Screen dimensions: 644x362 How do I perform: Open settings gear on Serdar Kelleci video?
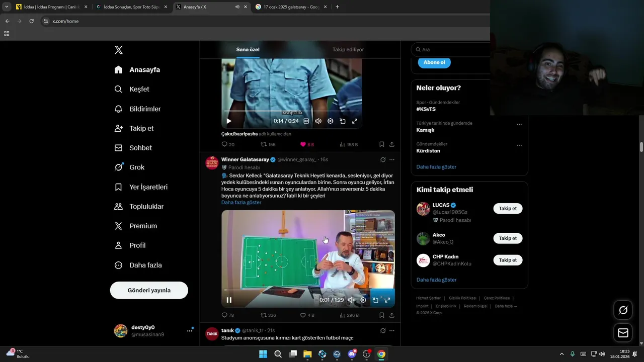point(363,300)
